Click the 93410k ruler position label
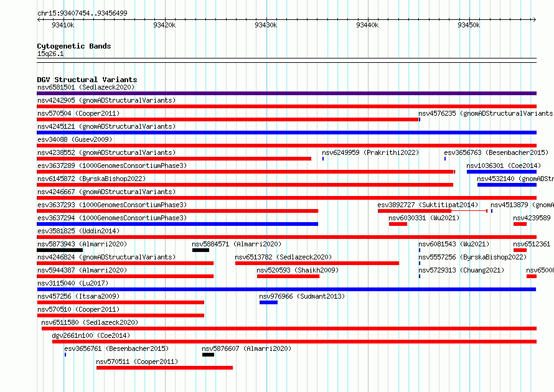This screenshot has height=392, width=554. tap(63, 25)
